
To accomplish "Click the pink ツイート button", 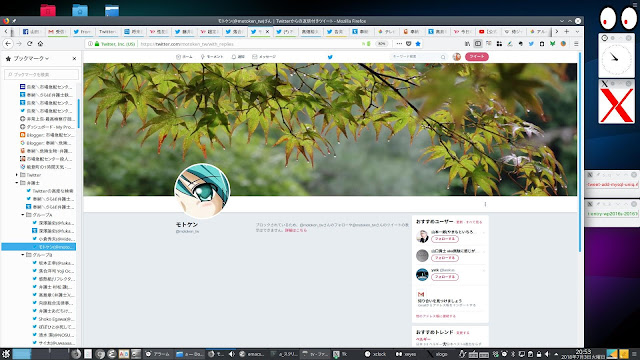I will [x=476, y=57].
